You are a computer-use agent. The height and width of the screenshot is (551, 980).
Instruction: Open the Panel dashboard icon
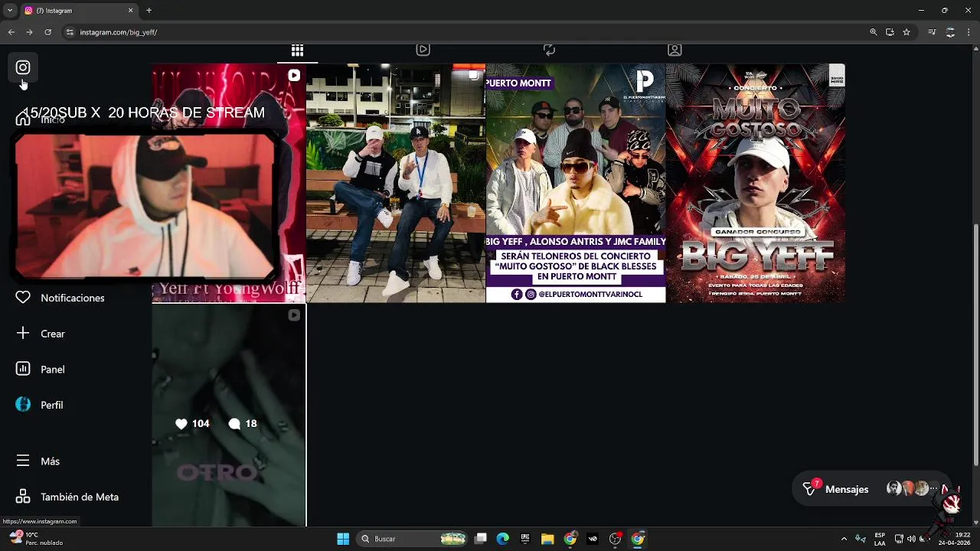(23, 369)
